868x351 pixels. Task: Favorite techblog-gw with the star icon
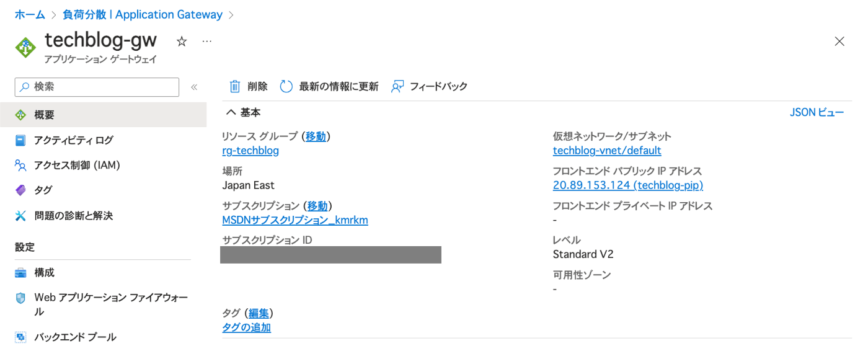point(182,42)
